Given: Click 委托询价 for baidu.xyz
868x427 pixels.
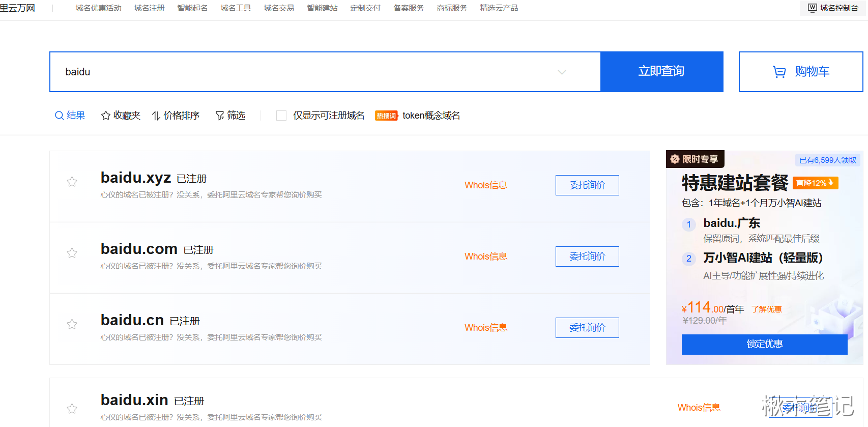Looking at the screenshot, I should point(587,185).
